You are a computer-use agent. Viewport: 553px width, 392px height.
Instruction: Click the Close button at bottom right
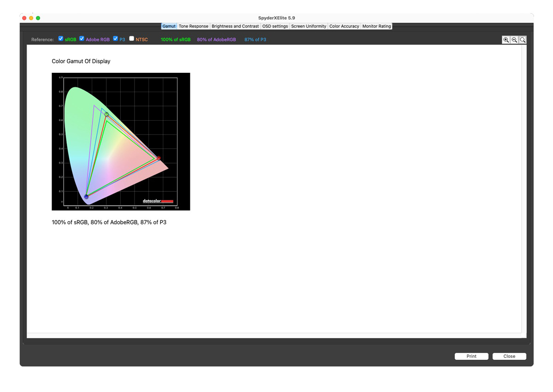pyautogui.click(x=509, y=356)
